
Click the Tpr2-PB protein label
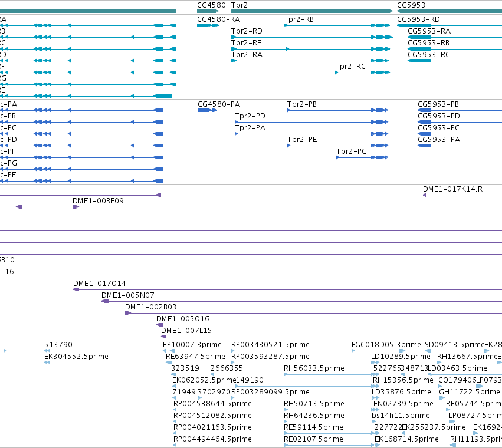[302, 104]
